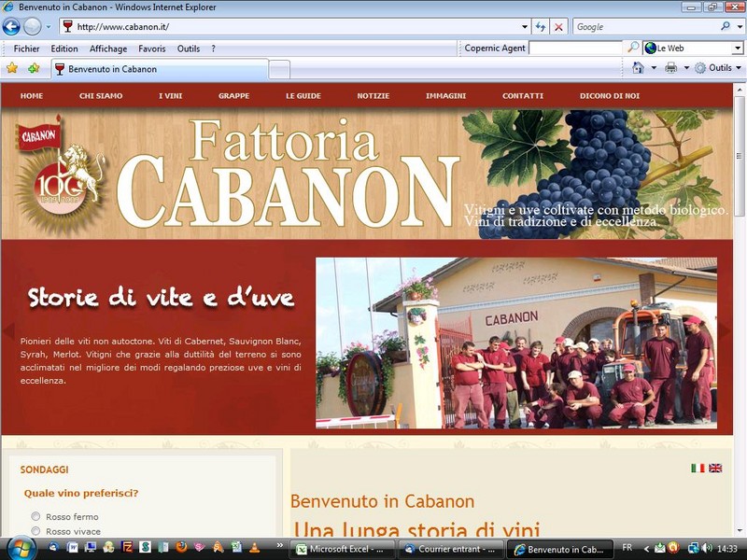
Task: Open the IMMAGINI gallery link
Action: point(445,96)
